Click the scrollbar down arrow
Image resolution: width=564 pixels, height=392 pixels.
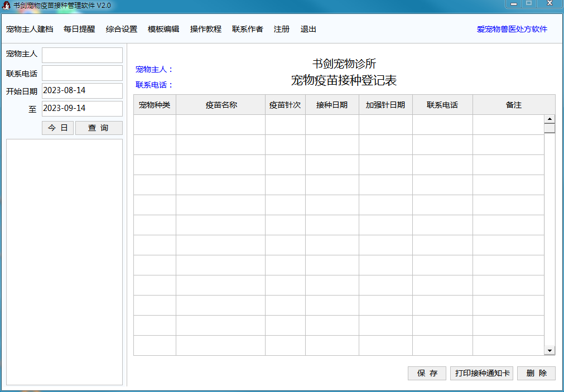(550, 350)
